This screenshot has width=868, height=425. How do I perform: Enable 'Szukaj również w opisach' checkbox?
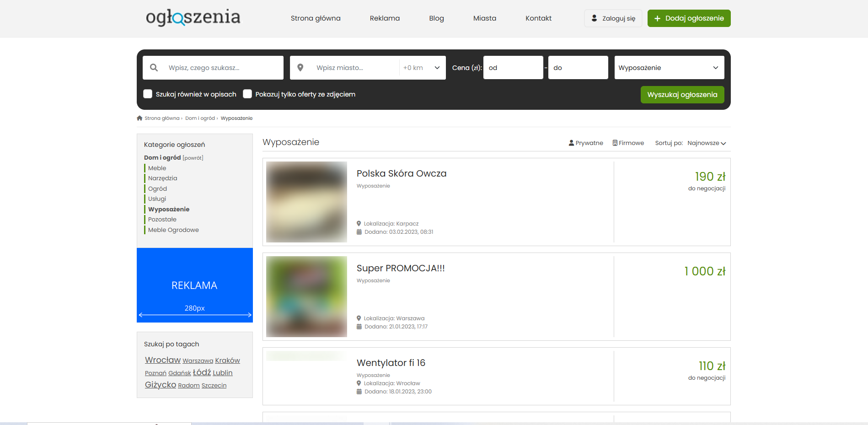[148, 94]
